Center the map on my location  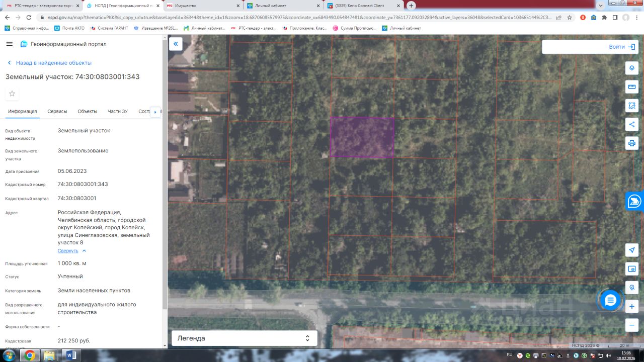[632, 250]
